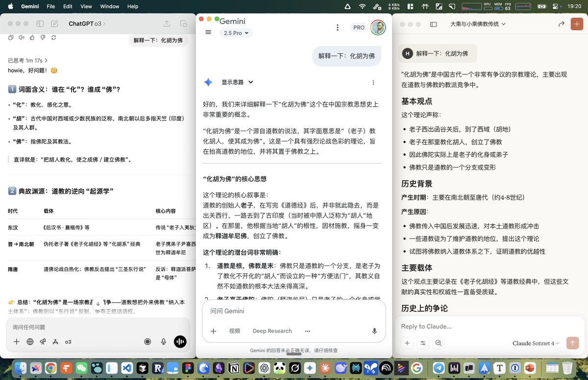Regenerate the ChatGPT response

click(x=53, y=37)
